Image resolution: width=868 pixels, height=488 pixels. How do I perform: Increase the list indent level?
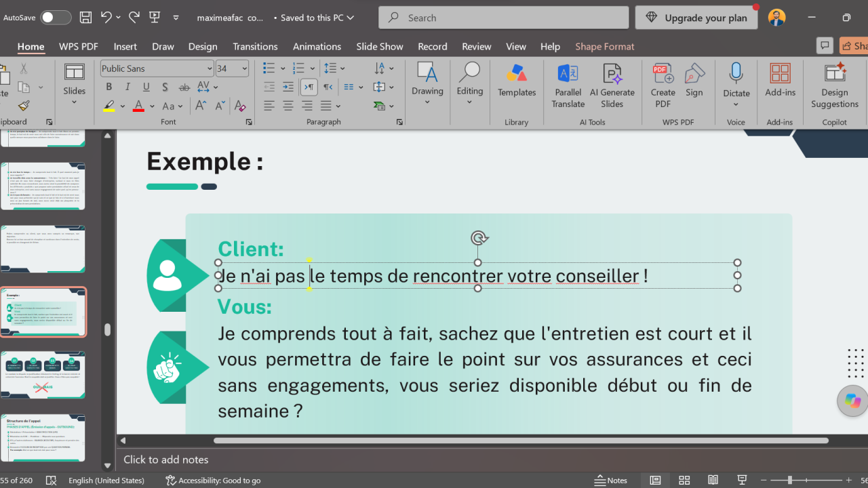(288, 87)
